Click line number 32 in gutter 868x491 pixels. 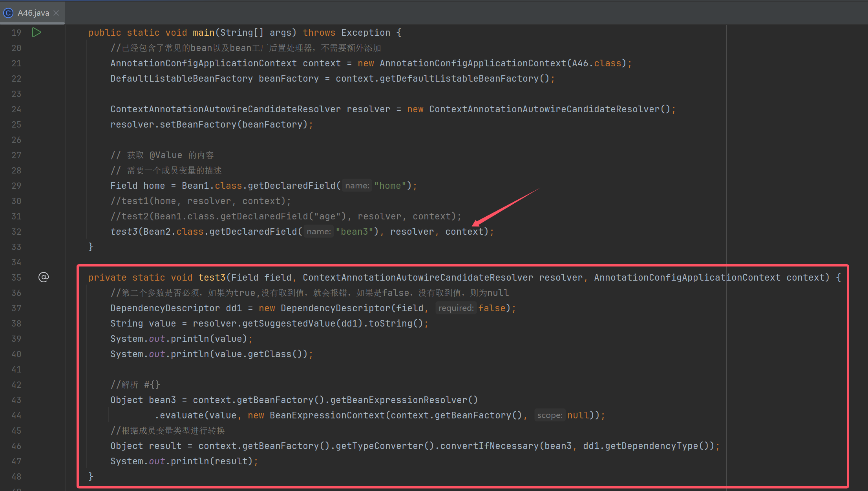pos(16,232)
